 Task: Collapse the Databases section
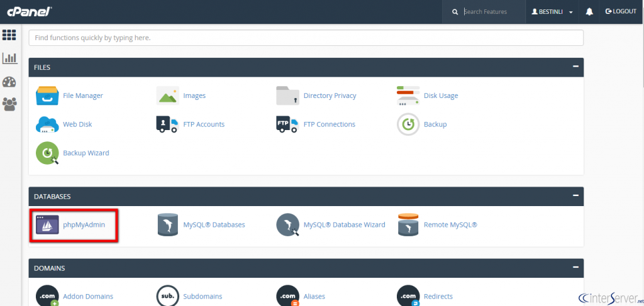(575, 196)
